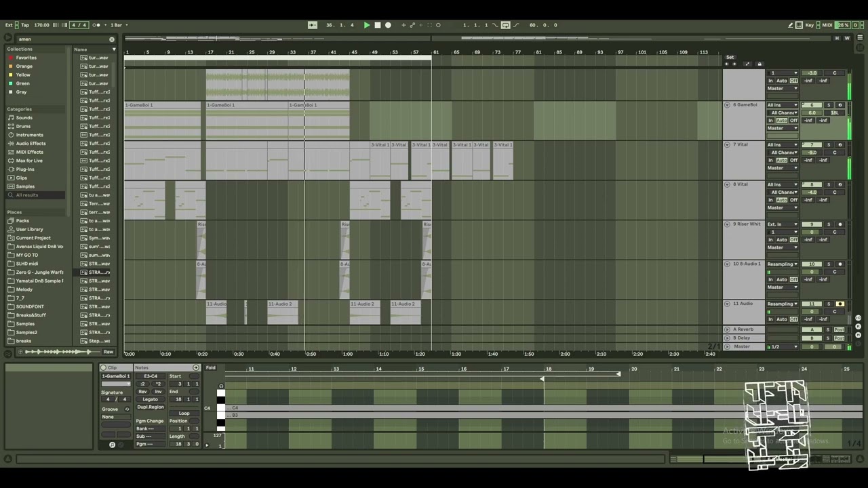The image size is (868, 488).
Task: Click the Dupl.Region button
Action: click(151, 407)
